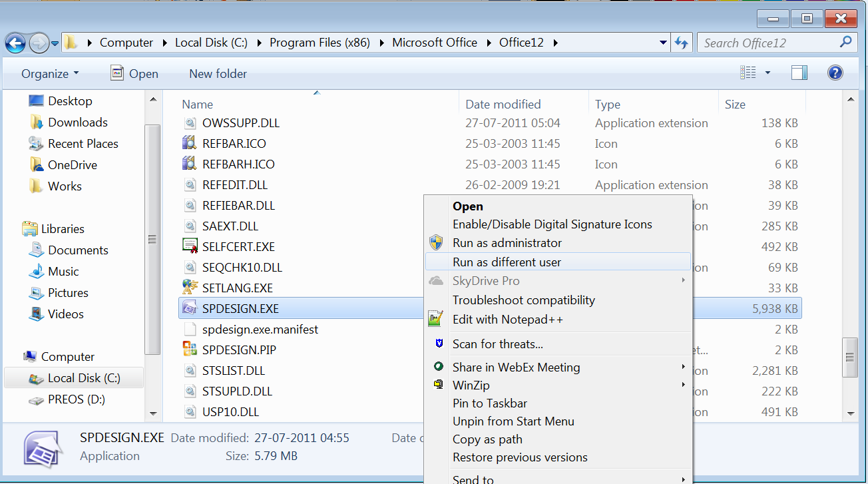Click Computer in the address breadcrumb
The width and height of the screenshot is (868, 484).
(x=126, y=43)
